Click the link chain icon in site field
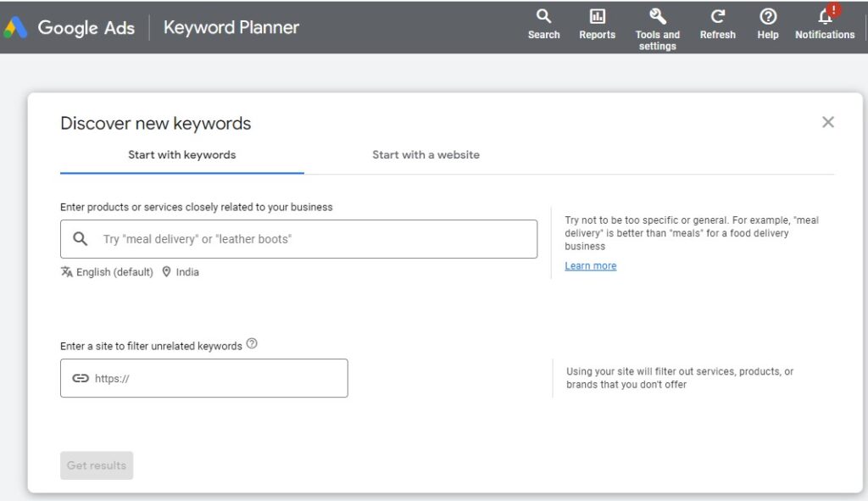 (81, 378)
